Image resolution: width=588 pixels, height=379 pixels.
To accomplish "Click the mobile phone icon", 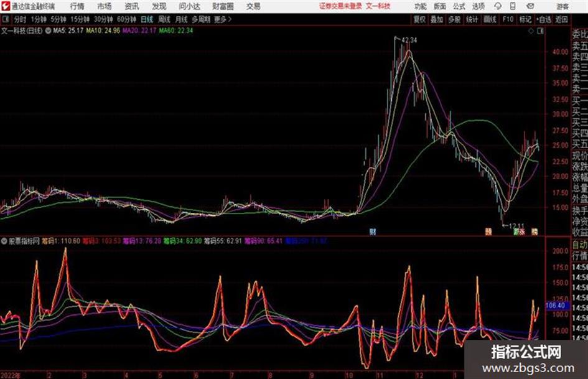I will (513, 6).
